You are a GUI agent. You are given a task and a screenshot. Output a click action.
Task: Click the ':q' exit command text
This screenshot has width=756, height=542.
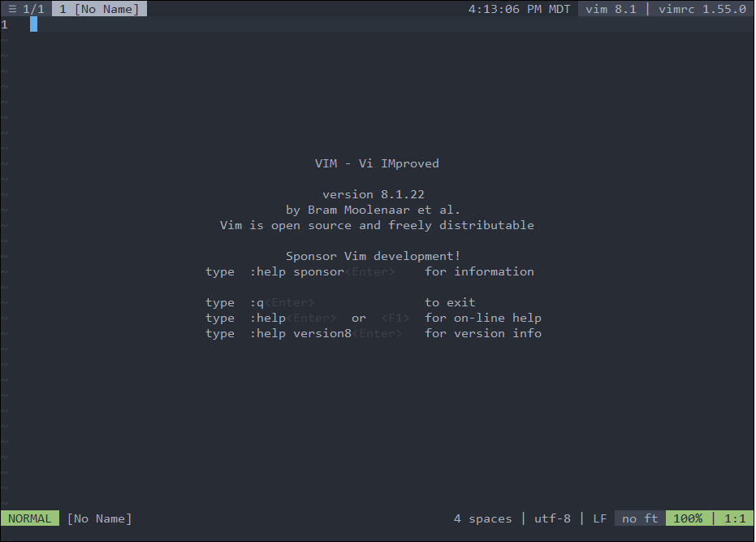pyautogui.click(x=257, y=302)
